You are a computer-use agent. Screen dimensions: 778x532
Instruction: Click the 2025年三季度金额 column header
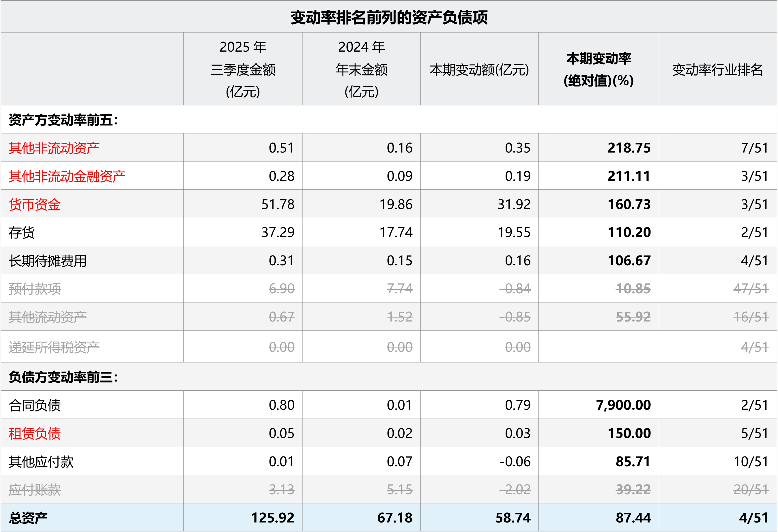click(x=243, y=69)
